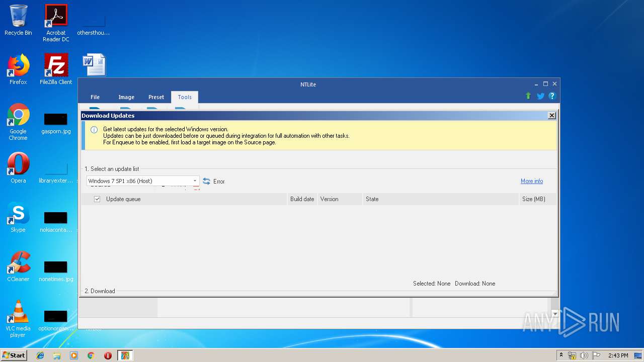Screen dimensions: 644x362
Task: Open NTLite Twitter link icon
Action: 540,96
